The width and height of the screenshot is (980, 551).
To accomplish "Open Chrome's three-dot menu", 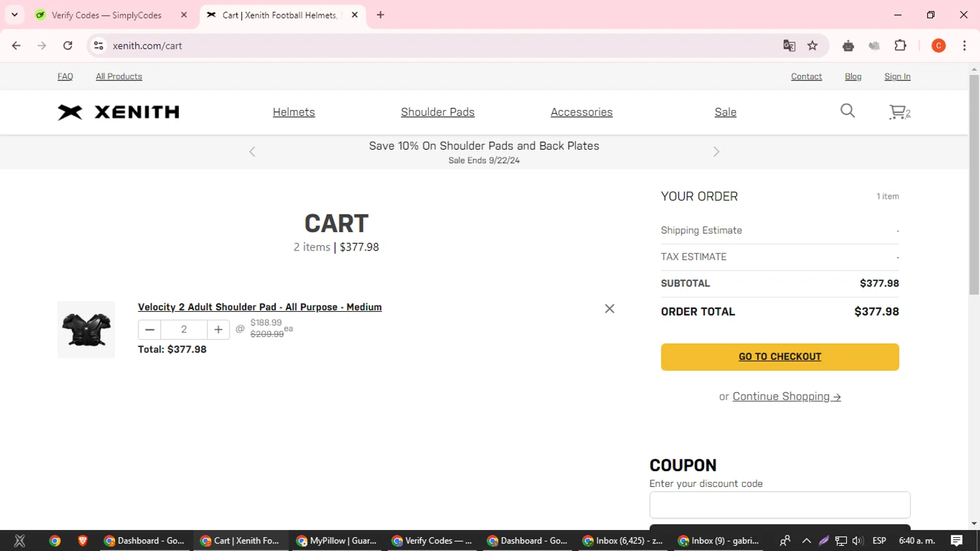I will click(964, 46).
